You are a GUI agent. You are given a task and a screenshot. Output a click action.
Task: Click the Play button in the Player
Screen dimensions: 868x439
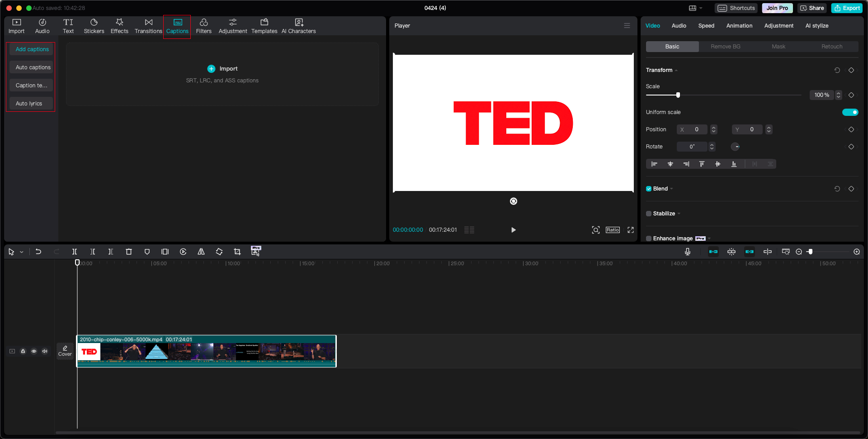pos(513,230)
